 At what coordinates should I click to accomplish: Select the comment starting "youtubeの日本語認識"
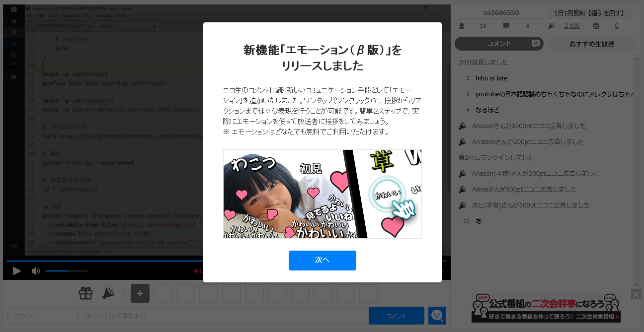(554, 94)
